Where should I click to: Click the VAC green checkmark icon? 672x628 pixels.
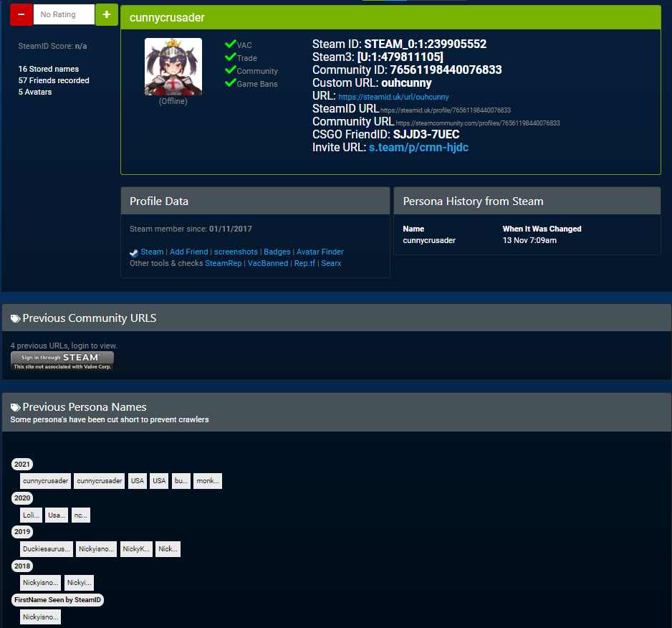pos(231,44)
